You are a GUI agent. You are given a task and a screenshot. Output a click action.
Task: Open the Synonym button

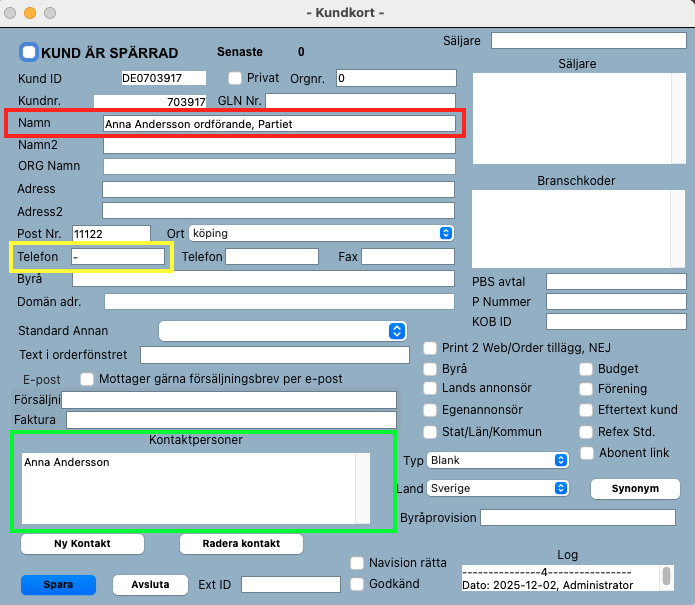click(635, 489)
